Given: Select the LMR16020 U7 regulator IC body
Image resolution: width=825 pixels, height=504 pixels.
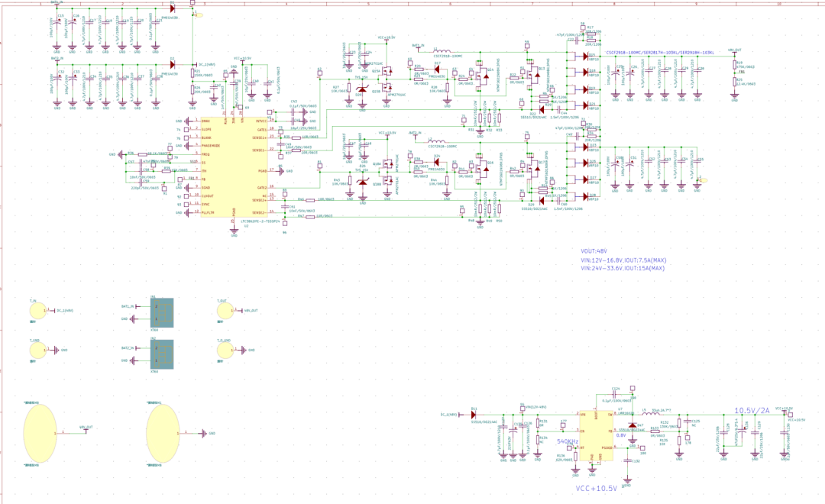Looking at the screenshot, I should (x=596, y=435).
